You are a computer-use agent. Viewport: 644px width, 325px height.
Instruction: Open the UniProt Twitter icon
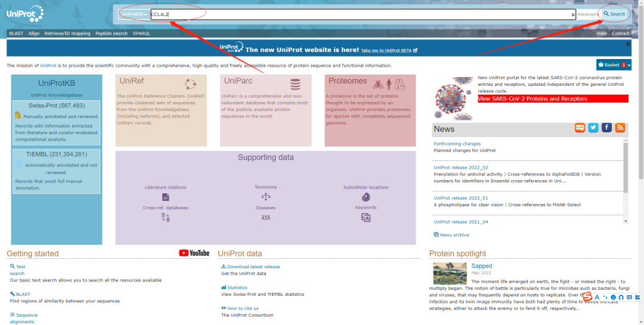593,128
